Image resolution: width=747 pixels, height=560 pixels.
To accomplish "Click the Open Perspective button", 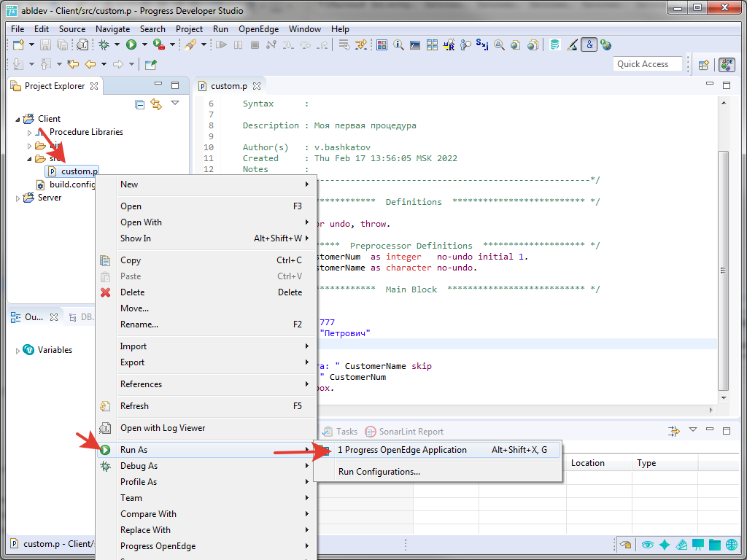I will coord(704,65).
